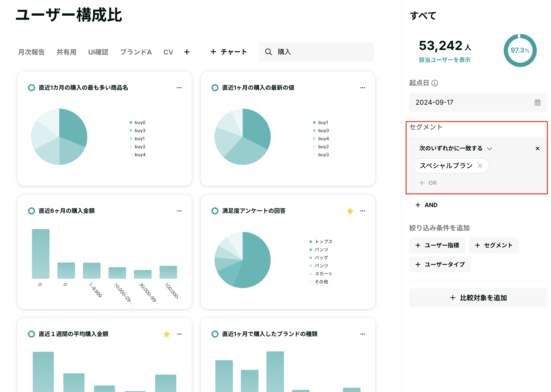Remove the segment condition group
Screen dimensions: 551x392
[537, 148]
